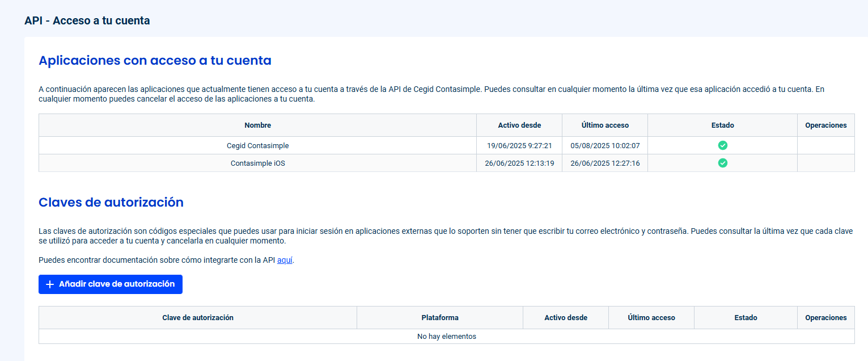
Task: Click the 'Clave de autorización' column header
Action: click(198, 318)
